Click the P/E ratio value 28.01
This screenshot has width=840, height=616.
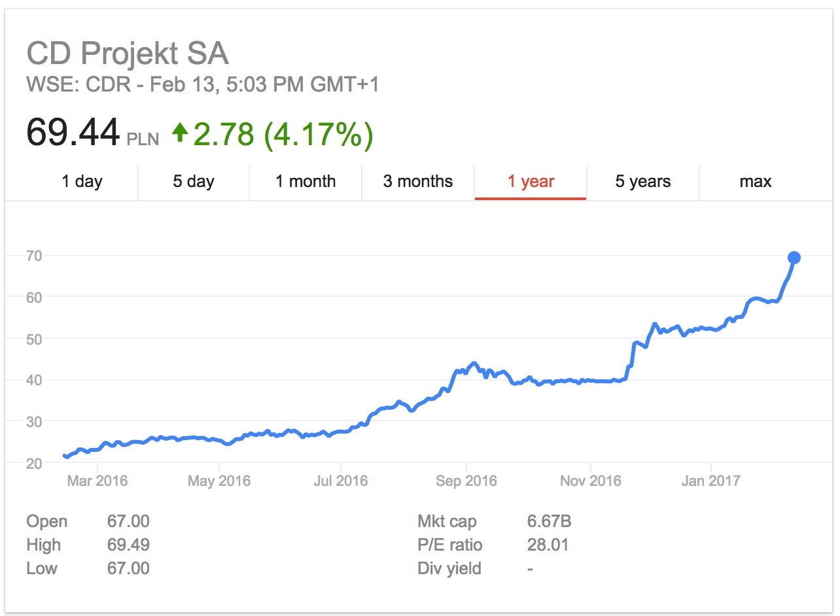(548, 545)
